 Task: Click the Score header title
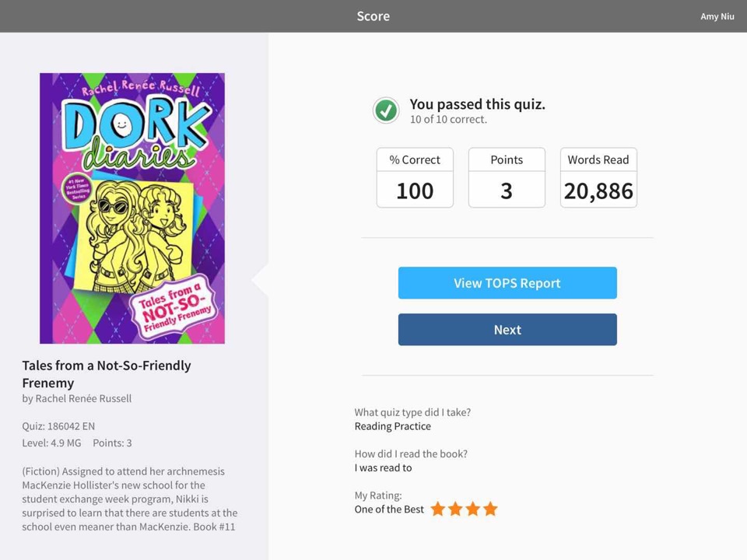pyautogui.click(x=373, y=16)
